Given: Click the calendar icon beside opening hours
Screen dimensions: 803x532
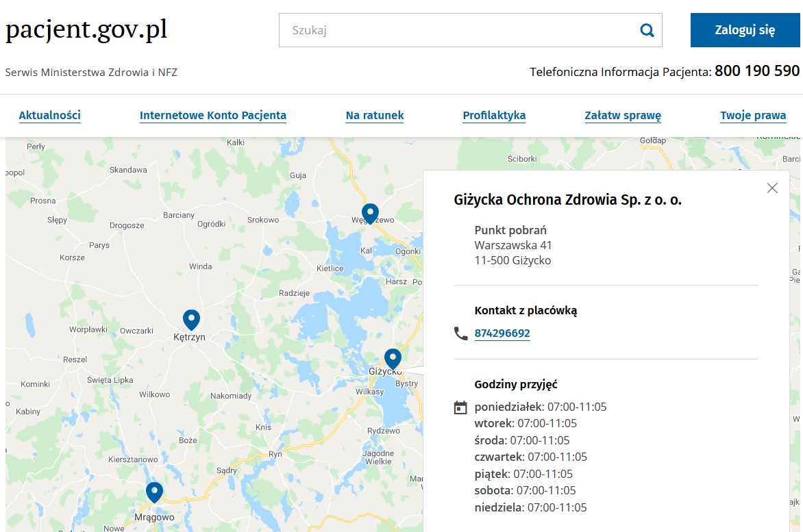Looking at the screenshot, I should click(x=460, y=407).
